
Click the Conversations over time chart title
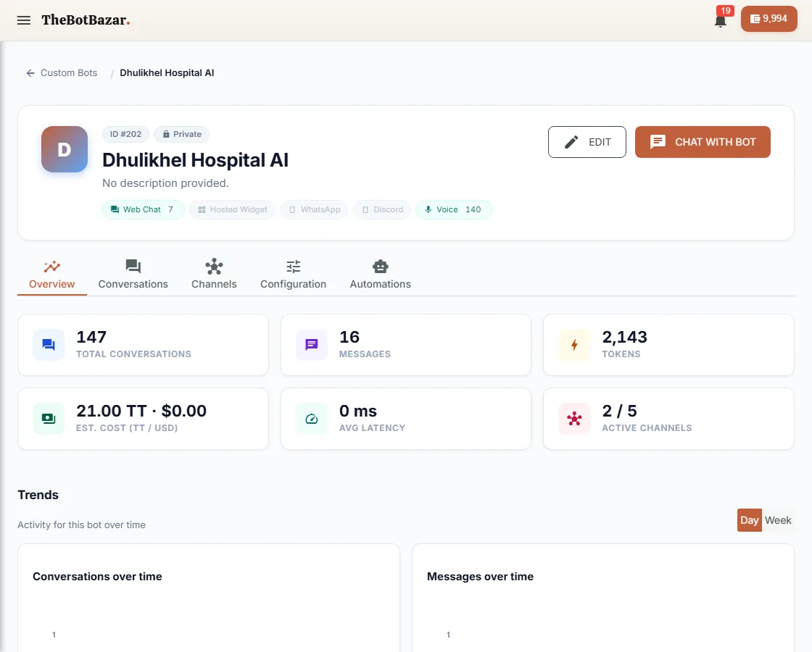(x=97, y=577)
